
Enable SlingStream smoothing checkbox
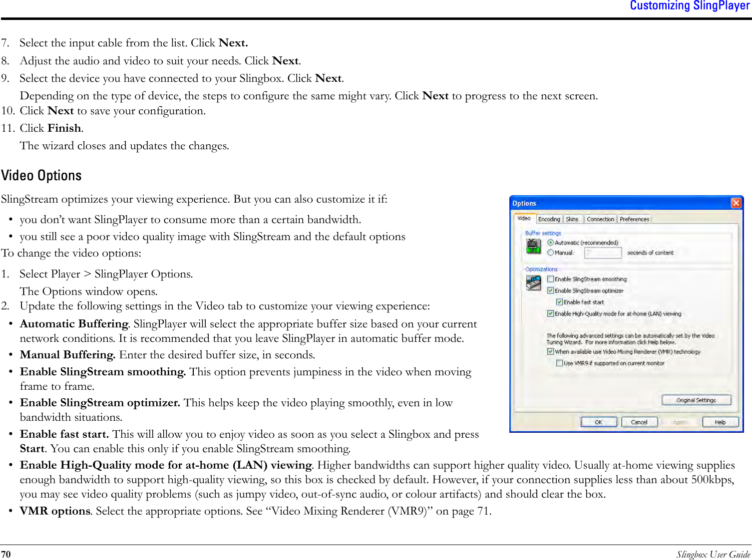pyautogui.click(x=551, y=279)
